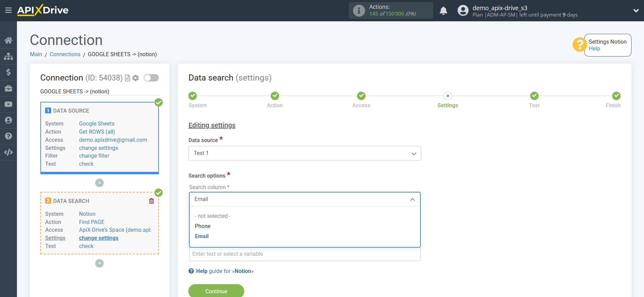
Task: Delete the Data Search block trash icon
Action: click(151, 201)
